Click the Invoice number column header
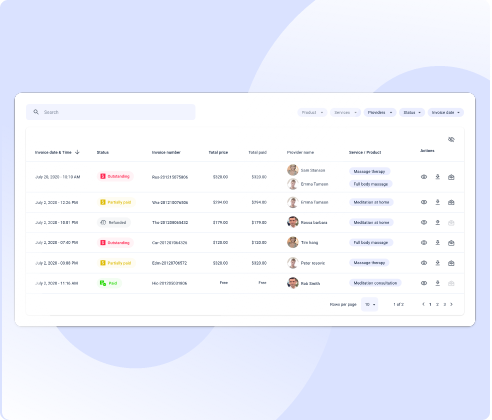The height and width of the screenshot is (420, 492). (166, 152)
